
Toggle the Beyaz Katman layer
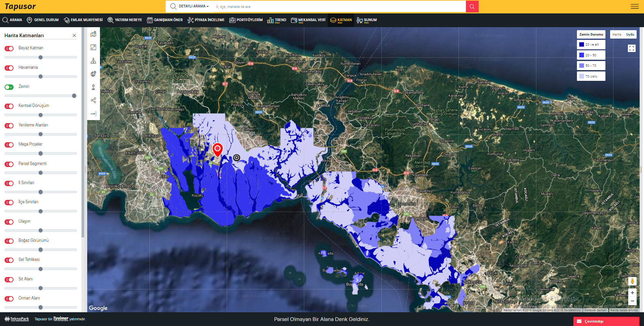[9, 49]
